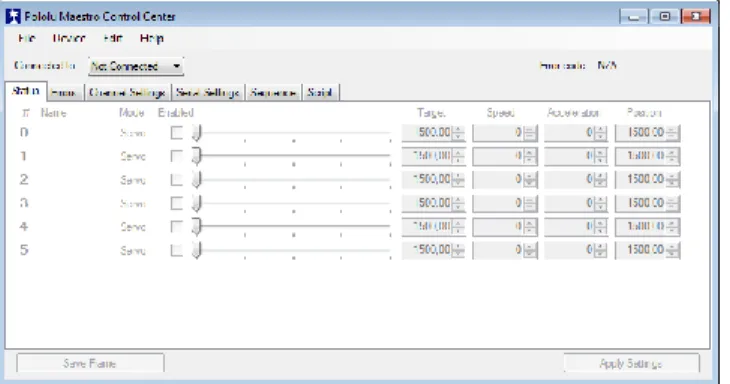Enable channel 3 checkbox
The image size is (730, 384).
[x=176, y=203]
